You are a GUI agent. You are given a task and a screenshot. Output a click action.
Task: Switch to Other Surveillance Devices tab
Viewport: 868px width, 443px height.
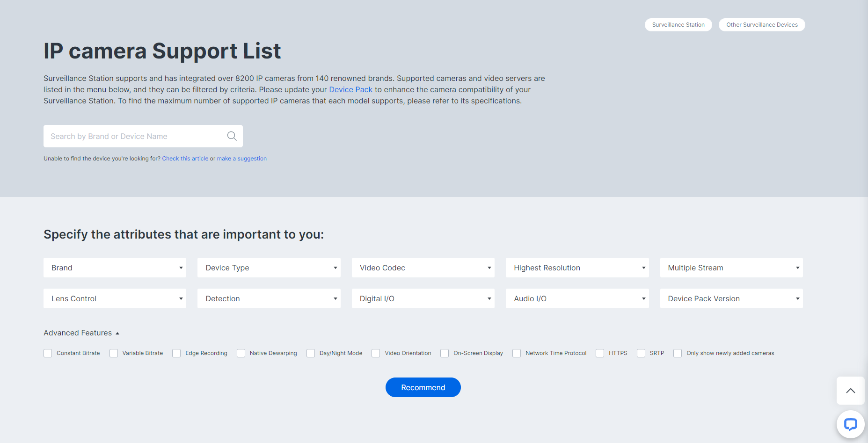(x=762, y=25)
